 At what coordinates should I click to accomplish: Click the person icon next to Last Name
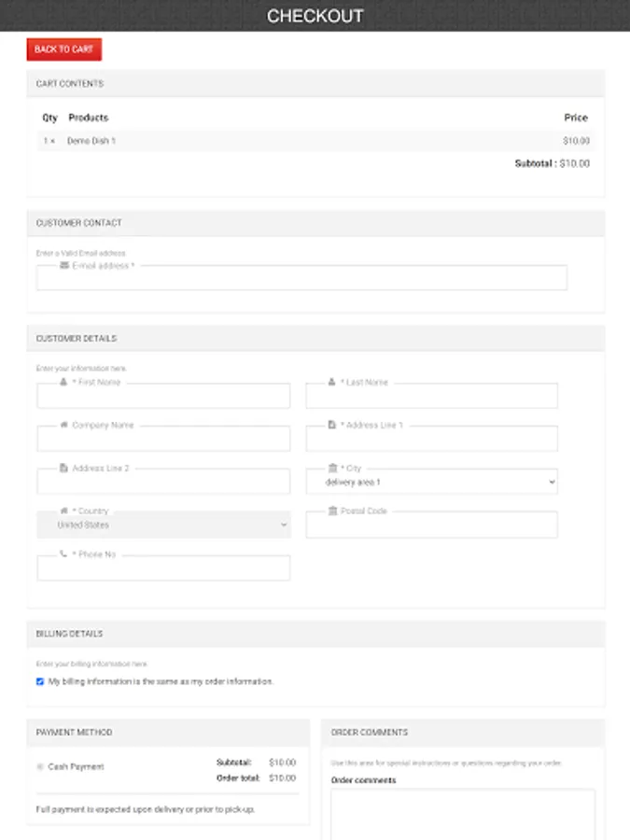pyautogui.click(x=331, y=382)
